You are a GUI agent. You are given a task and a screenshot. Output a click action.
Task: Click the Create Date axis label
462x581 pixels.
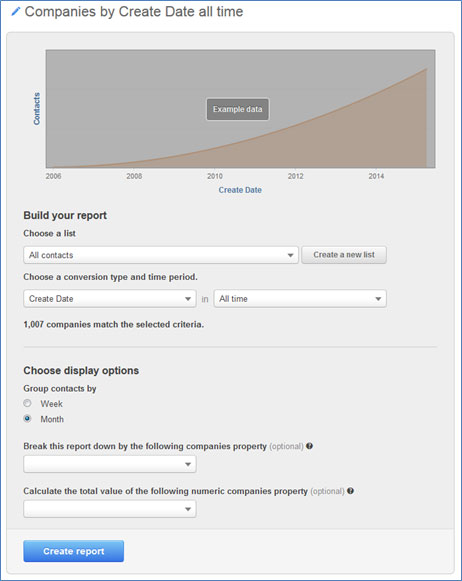pos(240,190)
